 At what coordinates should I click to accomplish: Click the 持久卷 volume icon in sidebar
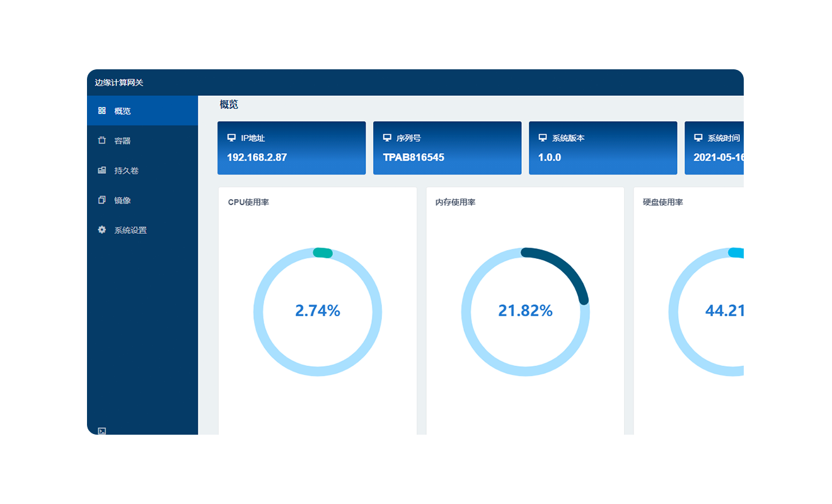[102, 170]
